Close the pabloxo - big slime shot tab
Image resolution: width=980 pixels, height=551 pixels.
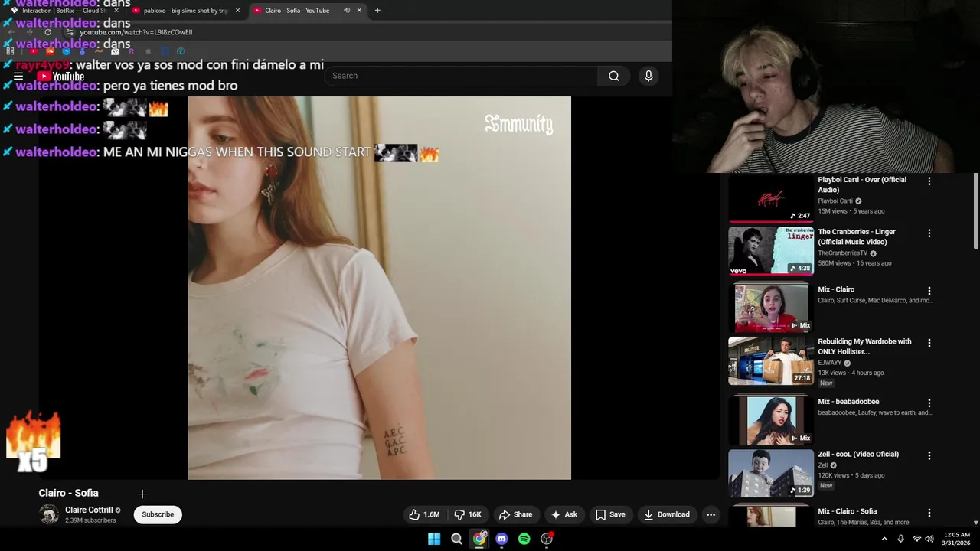pos(237,11)
